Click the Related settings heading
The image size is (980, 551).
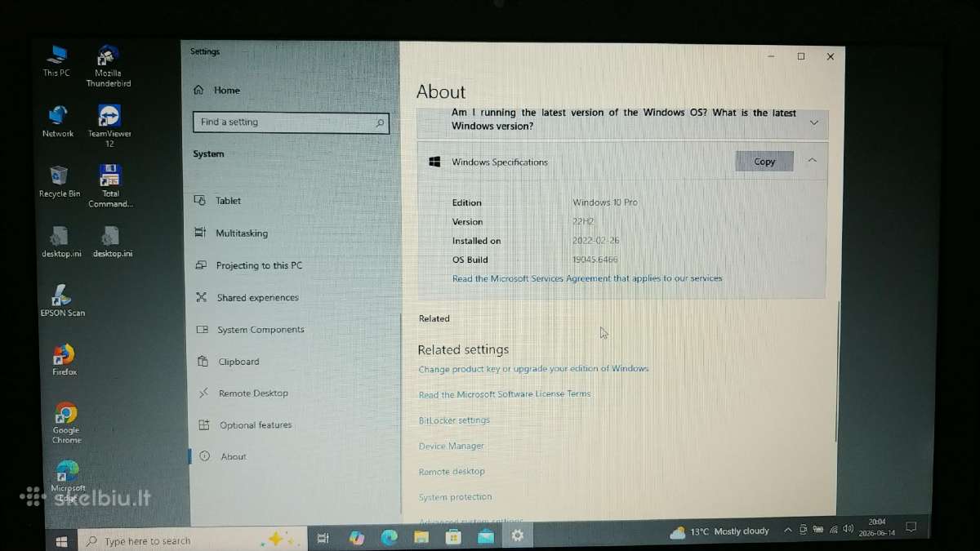[463, 349]
